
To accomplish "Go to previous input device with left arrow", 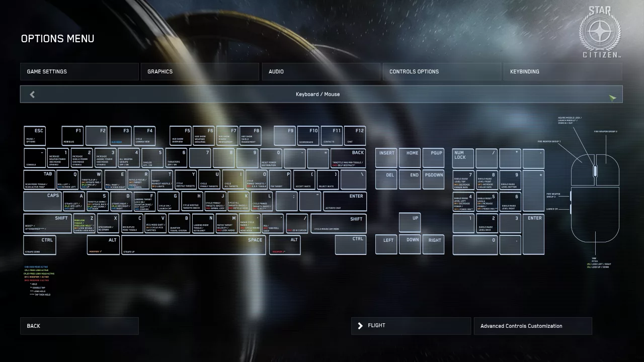I will (32, 95).
